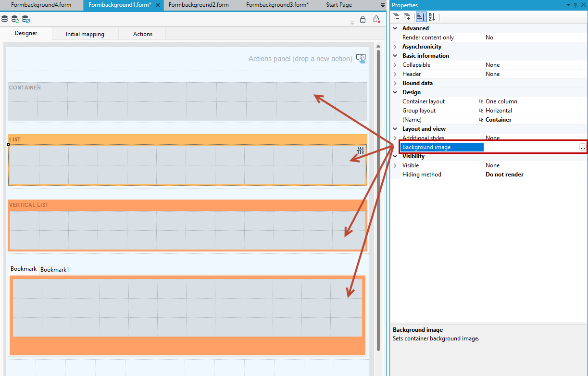
Task: Collapse the Layout and view category
Action: click(x=395, y=129)
